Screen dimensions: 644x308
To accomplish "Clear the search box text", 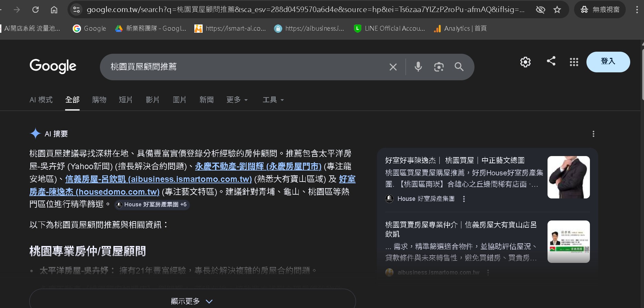I will 393,67.
